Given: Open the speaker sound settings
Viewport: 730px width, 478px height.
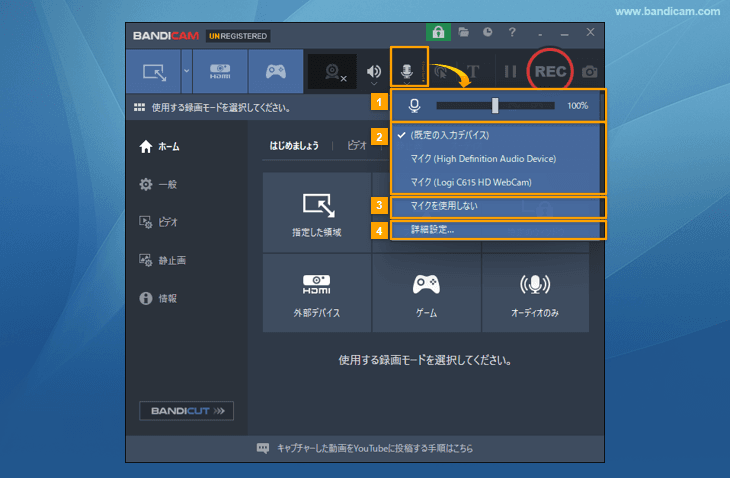Looking at the screenshot, I should click(x=373, y=72).
